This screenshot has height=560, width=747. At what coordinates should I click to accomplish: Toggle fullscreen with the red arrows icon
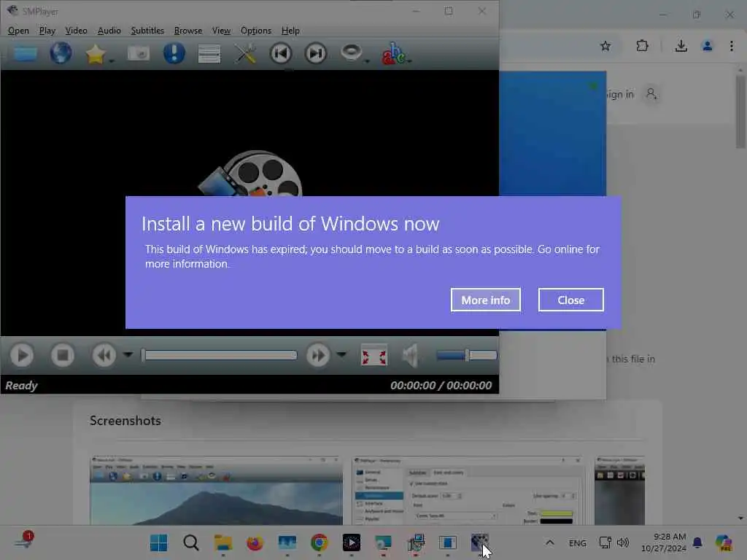pos(374,355)
